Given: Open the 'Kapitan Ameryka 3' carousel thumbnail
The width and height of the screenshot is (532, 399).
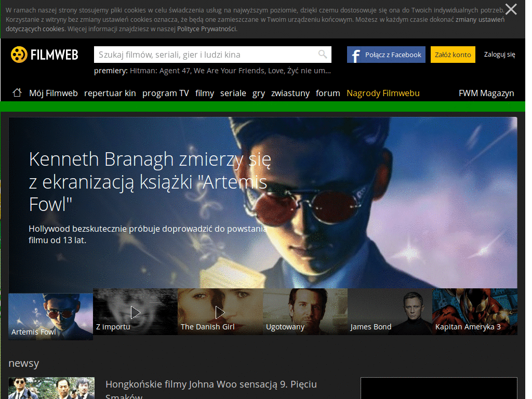Looking at the screenshot, I should pos(474,311).
